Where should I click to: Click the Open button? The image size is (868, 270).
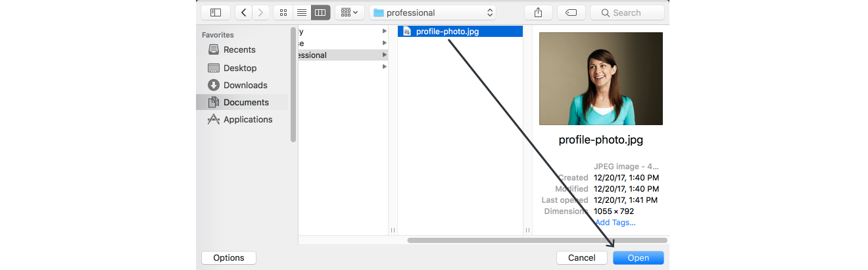[x=638, y=258]
